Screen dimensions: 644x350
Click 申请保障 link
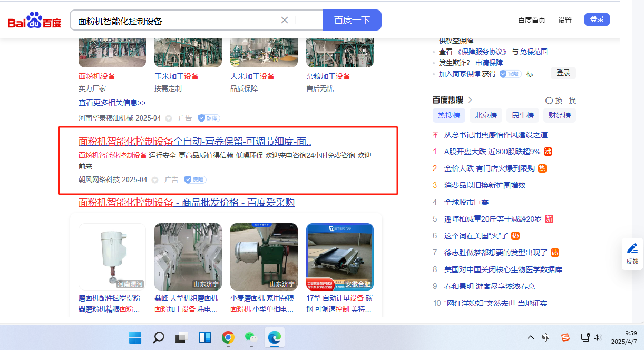[x=489, y=63]
